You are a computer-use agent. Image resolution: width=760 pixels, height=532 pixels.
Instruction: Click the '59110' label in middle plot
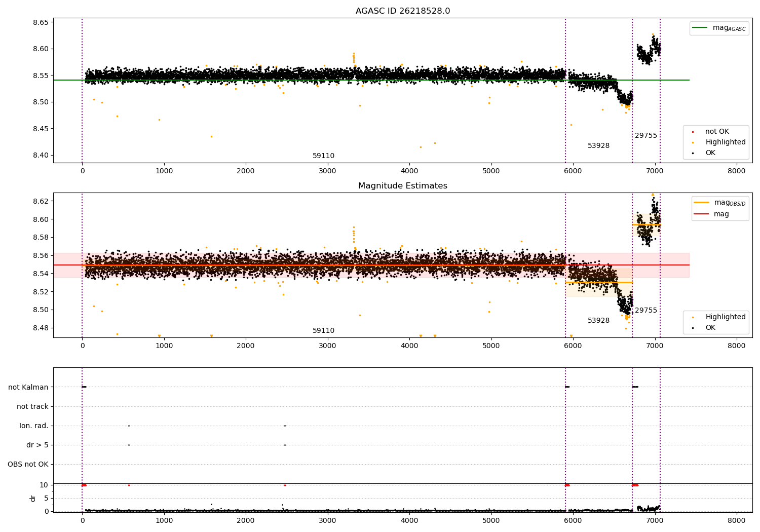coord(323,331)
